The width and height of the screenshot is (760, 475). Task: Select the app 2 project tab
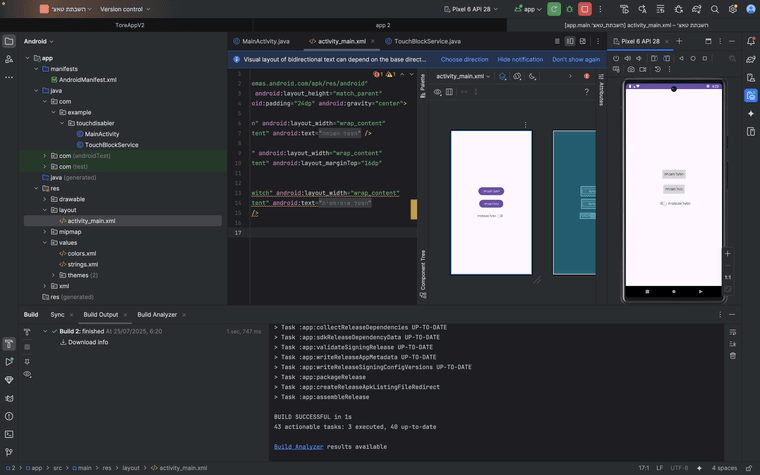click(383, 25)
